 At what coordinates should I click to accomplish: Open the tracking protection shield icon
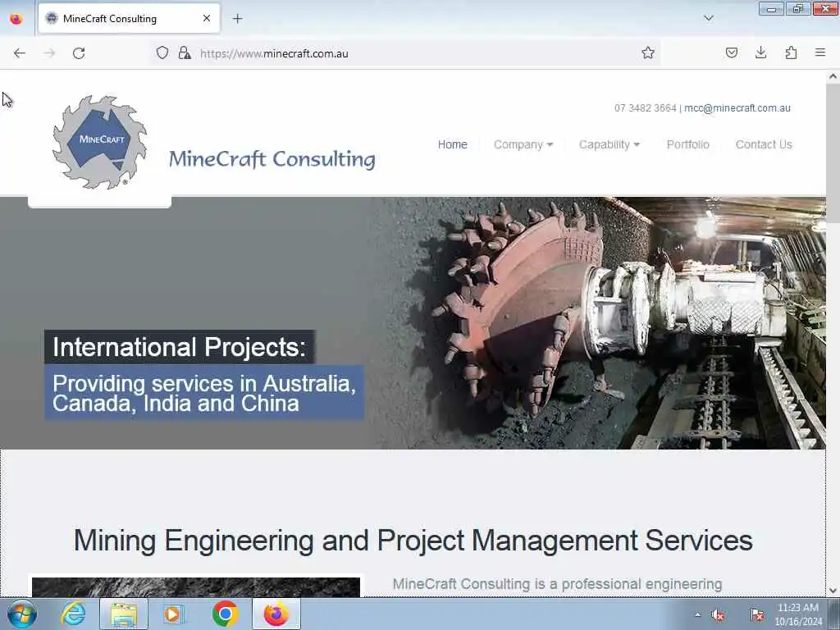[x=162, y=52]
